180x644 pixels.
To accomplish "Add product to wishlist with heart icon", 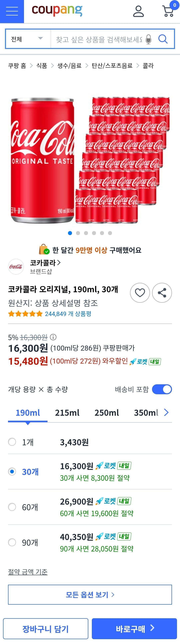I will [x=140, y=292].
